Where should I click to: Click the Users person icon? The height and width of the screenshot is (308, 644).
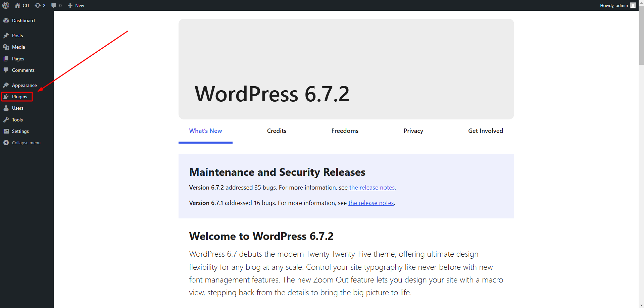6,108
